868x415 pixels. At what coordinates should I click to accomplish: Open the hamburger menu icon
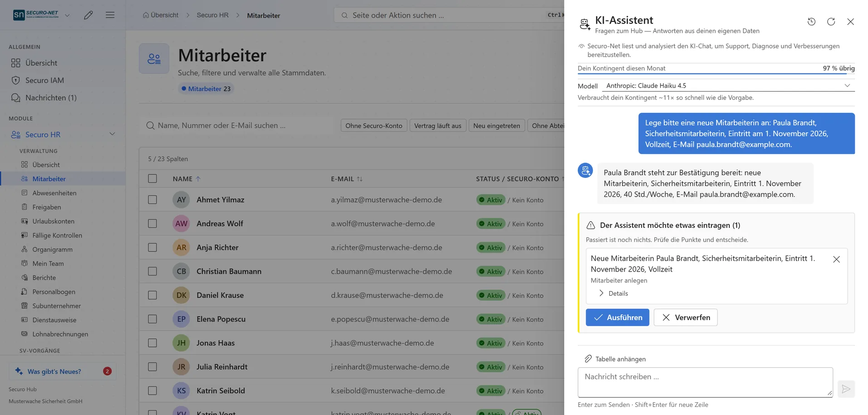(x=110, y=15)
